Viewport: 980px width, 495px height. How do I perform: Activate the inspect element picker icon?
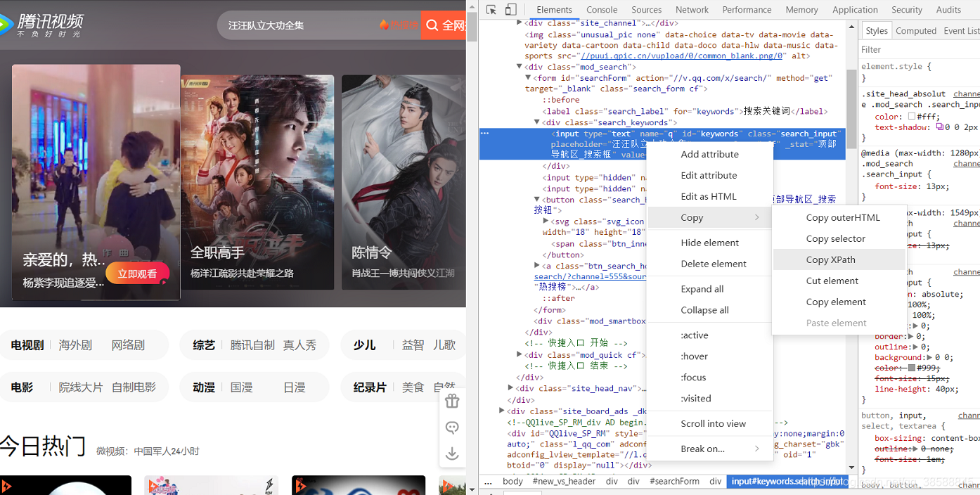(x=491, y=10)
